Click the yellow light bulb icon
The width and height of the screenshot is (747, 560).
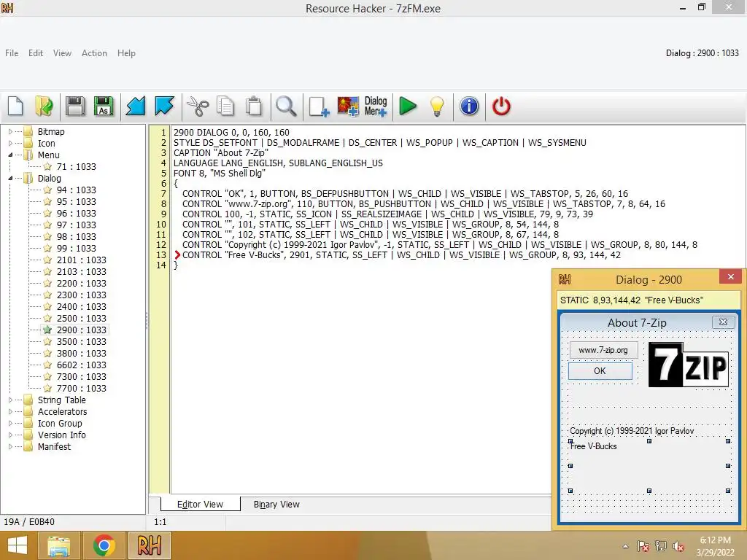[x=437, y=106]
